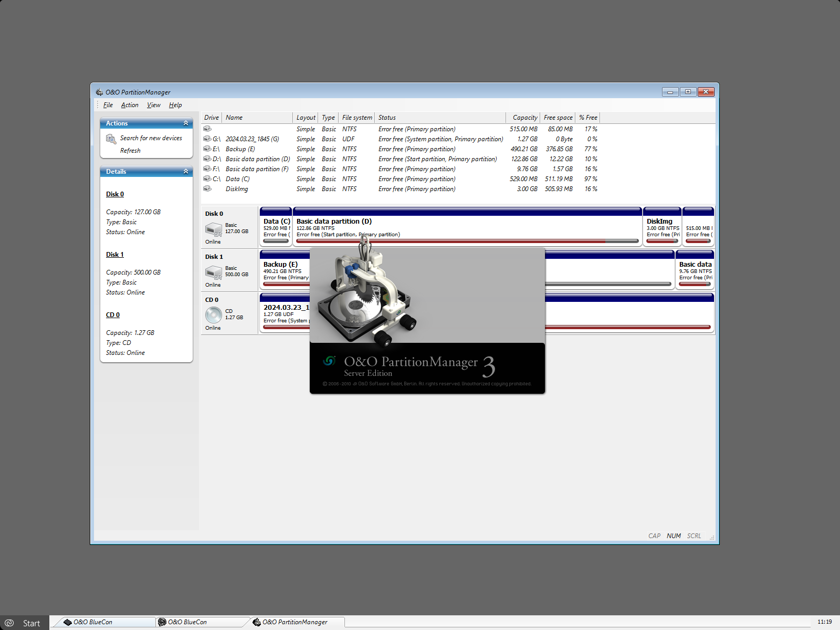Sort list by Layout column header
Viewport: 840px width, 630px height.
306,118
